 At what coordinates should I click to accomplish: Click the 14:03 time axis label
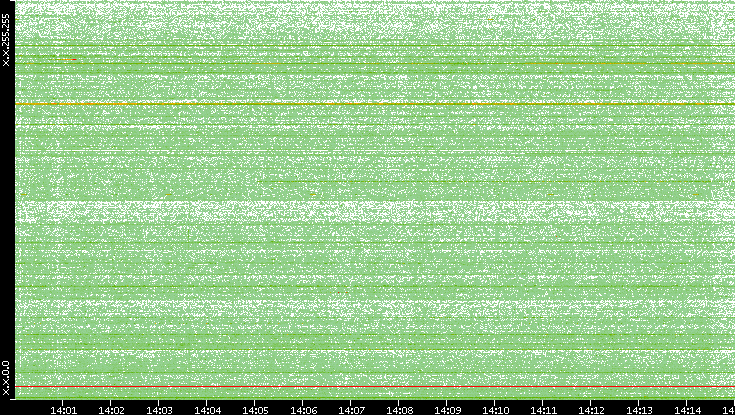point(159,410)
